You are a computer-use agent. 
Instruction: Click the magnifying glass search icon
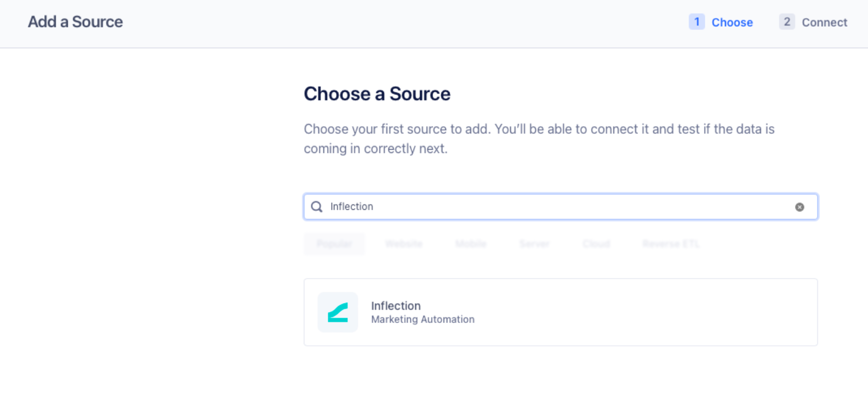pyautogui.click(x=317, y=207)
